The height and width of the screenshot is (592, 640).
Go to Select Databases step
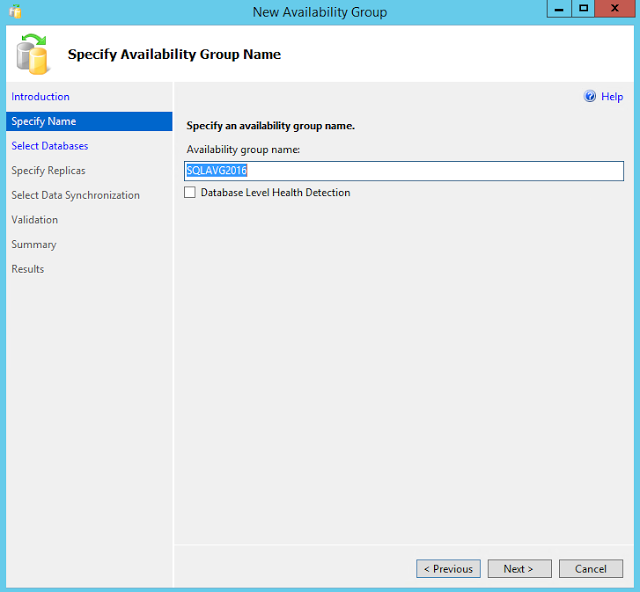(x=50, y=146)
